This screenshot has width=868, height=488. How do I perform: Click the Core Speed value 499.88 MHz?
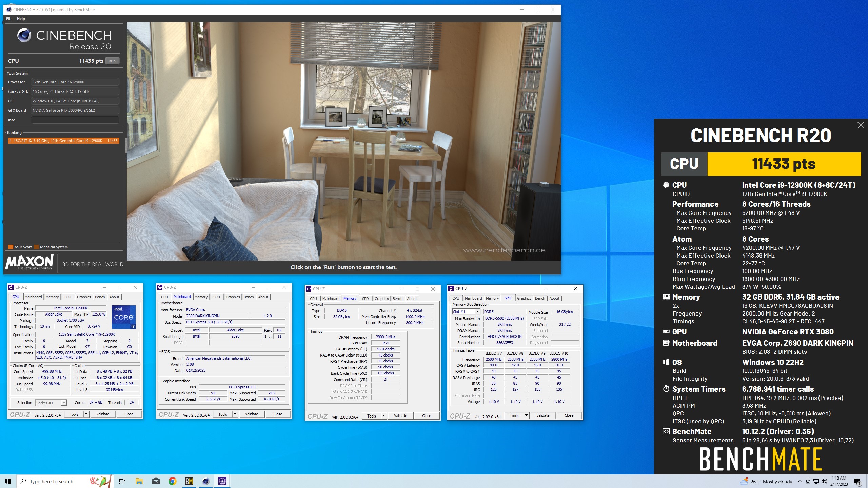tap(52, 372)
